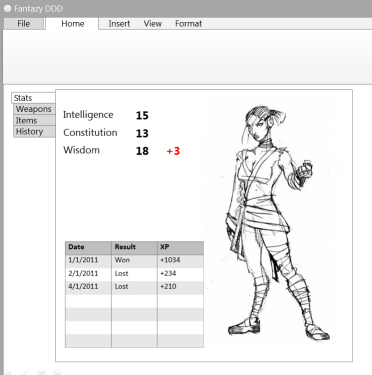
Task: Select the View ribbon tab
Action: pos(153,24)
